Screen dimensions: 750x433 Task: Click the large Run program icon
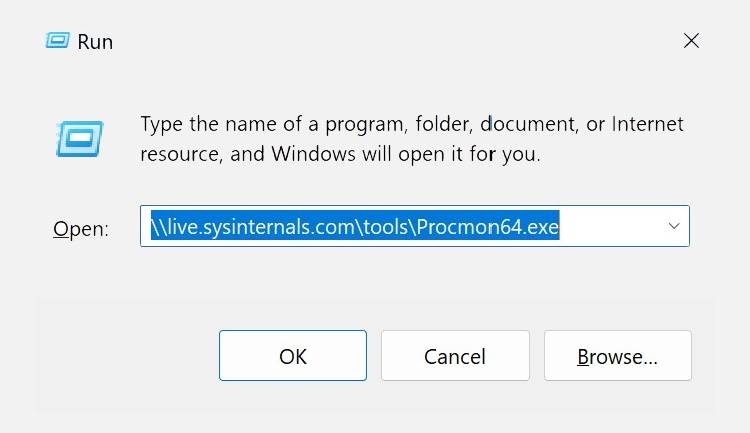[x=78, y=139]
